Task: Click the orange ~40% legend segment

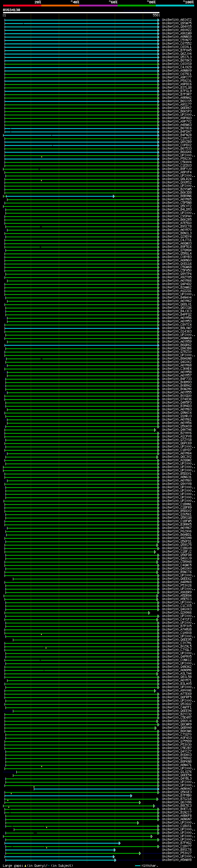Action: pyautogui.click(x=60, y=6)
